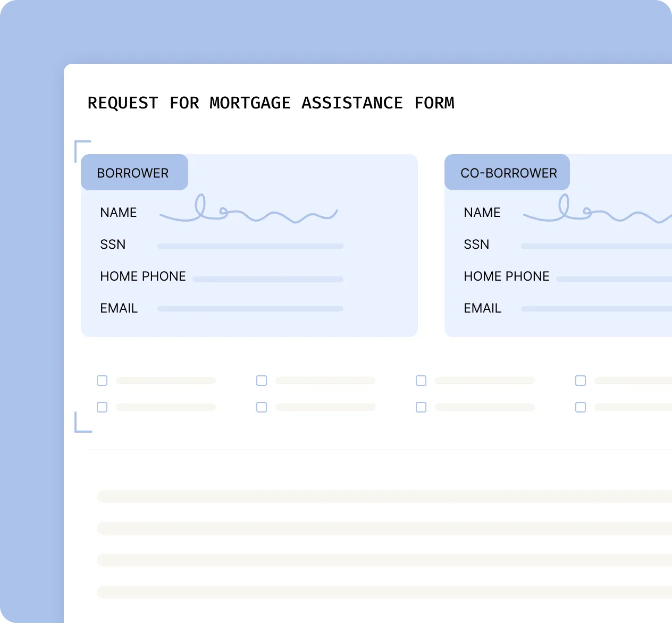Enable the third checkbox in the bottom row
Viewport: 672px width, 623px height.
tap(421, 407)
